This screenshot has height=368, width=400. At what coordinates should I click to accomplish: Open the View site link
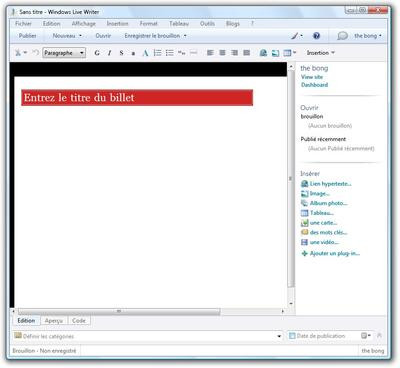pyautogui.click(x=312, y=77)
